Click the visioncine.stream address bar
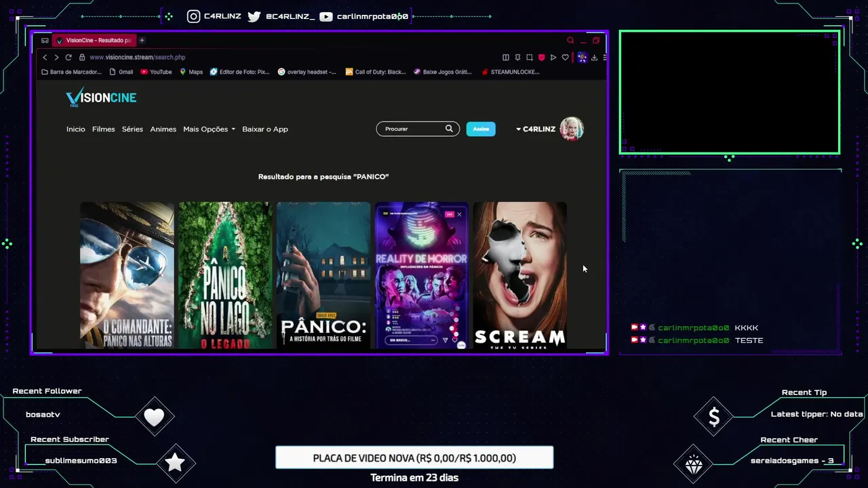Viewport: 868px width, 488px height. click(x=138, y=58)
